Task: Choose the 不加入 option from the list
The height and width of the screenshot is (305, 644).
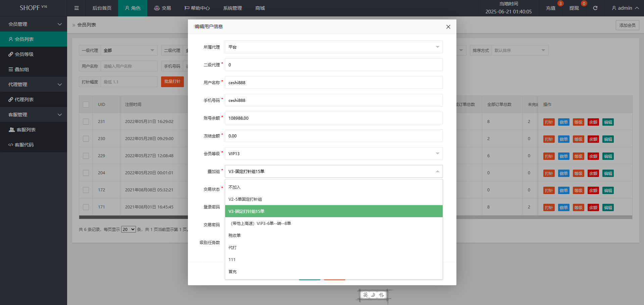Action: [235, 187]
